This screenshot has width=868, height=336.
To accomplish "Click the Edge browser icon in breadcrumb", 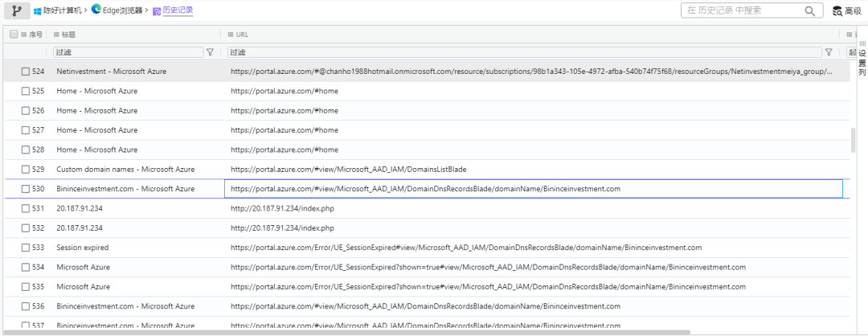I will coord(96,9).
